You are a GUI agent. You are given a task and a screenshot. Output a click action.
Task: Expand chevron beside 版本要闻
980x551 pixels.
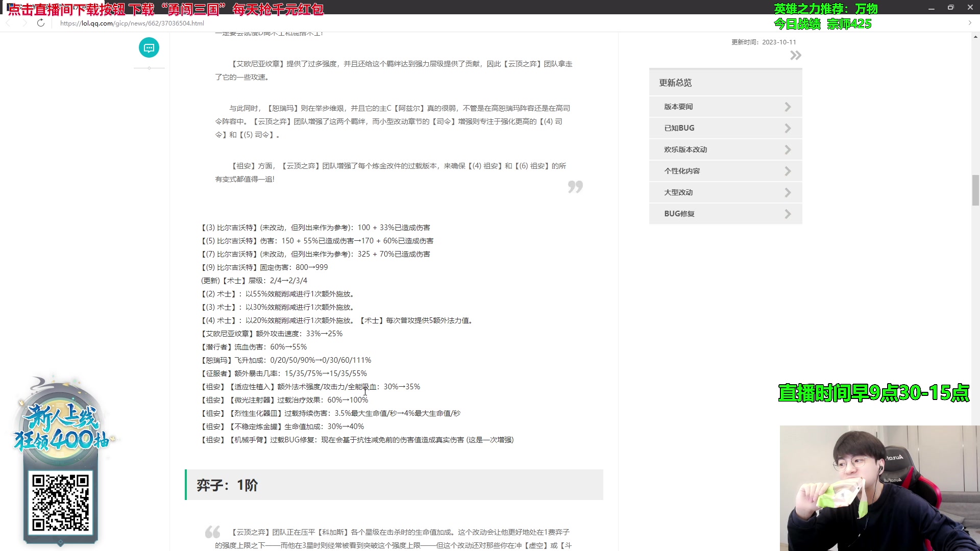click(x=788, y=107)
